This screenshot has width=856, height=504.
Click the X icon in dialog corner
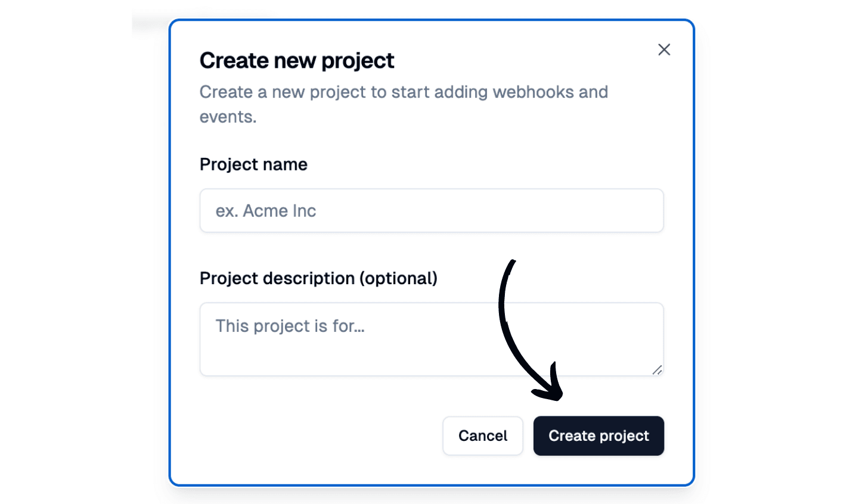pos(664,49)
